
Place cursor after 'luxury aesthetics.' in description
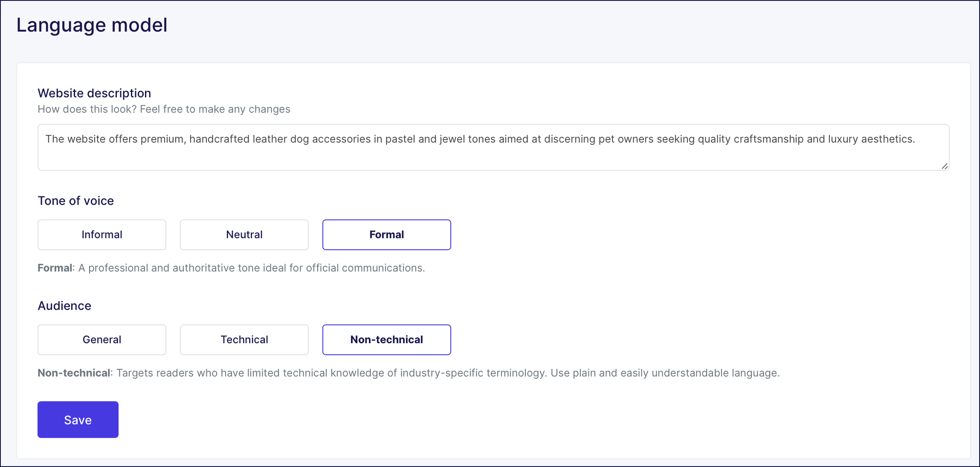(x=916, y=139)
